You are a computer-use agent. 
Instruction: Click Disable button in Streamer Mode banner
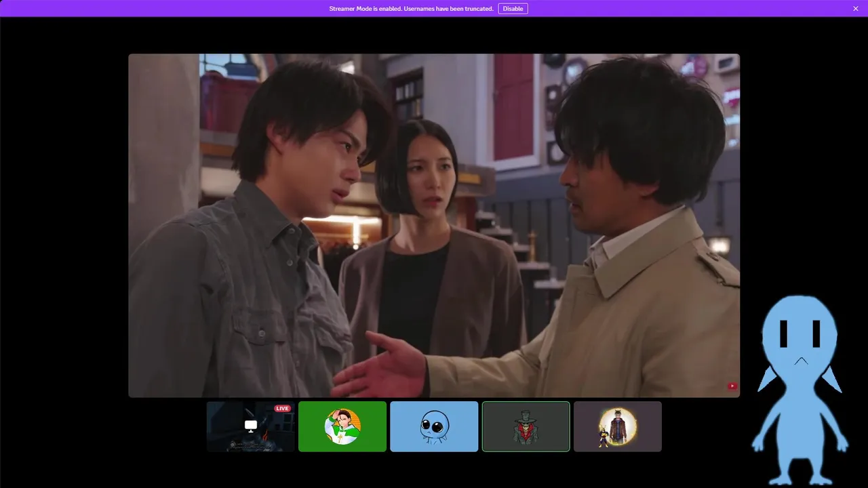point(513,9)
